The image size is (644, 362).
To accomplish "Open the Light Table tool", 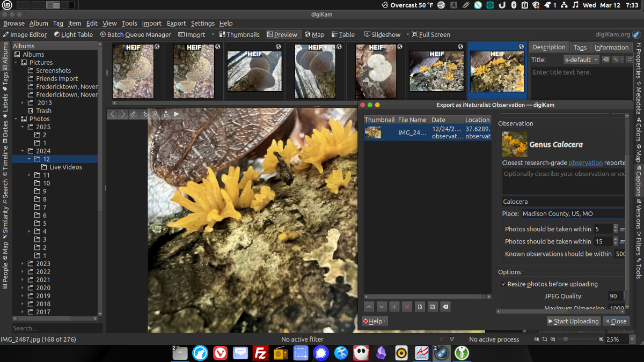I will point(73,34).
